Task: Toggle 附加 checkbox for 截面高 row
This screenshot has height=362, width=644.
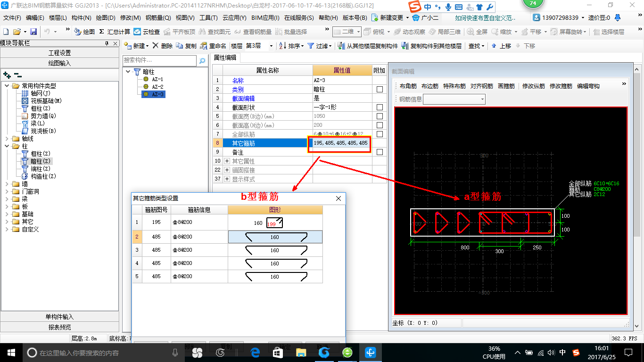Action: (380, 125)
